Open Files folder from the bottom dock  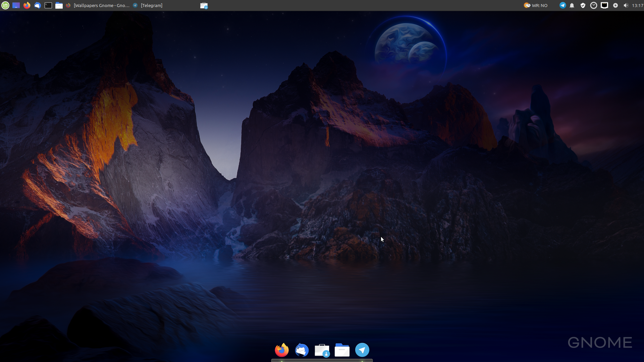tap(342, 350)
